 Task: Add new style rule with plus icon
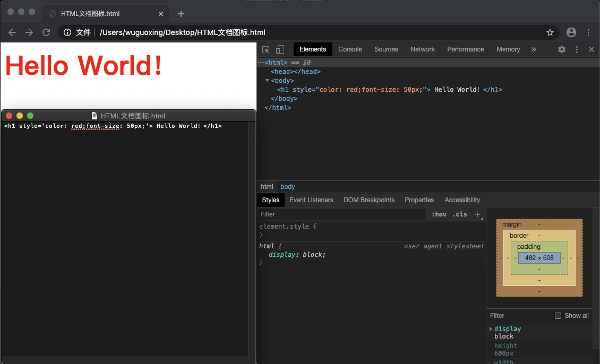(477, 214)
